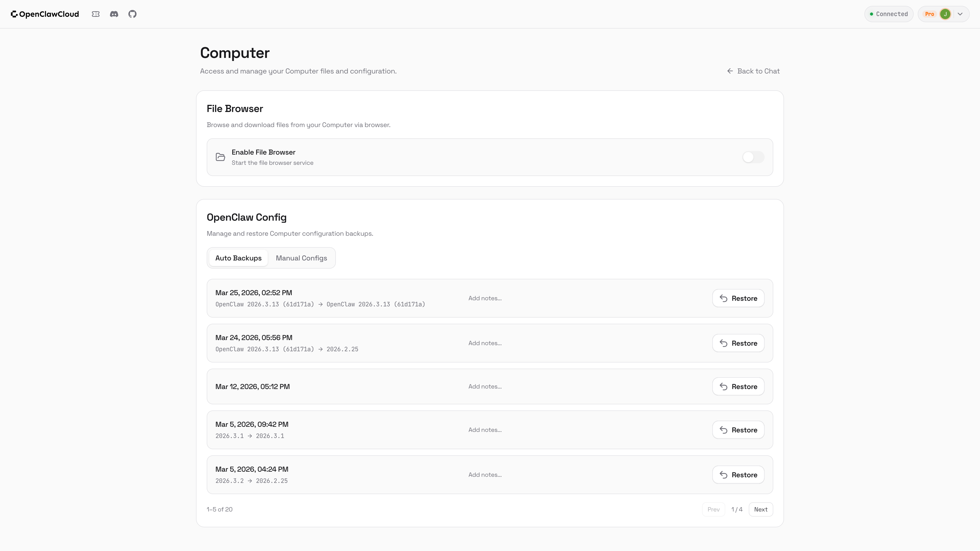Click the Prev pagination button
The width and height of the screenshot is (980, 551).
pyautogui.click(x=713, y=509)
